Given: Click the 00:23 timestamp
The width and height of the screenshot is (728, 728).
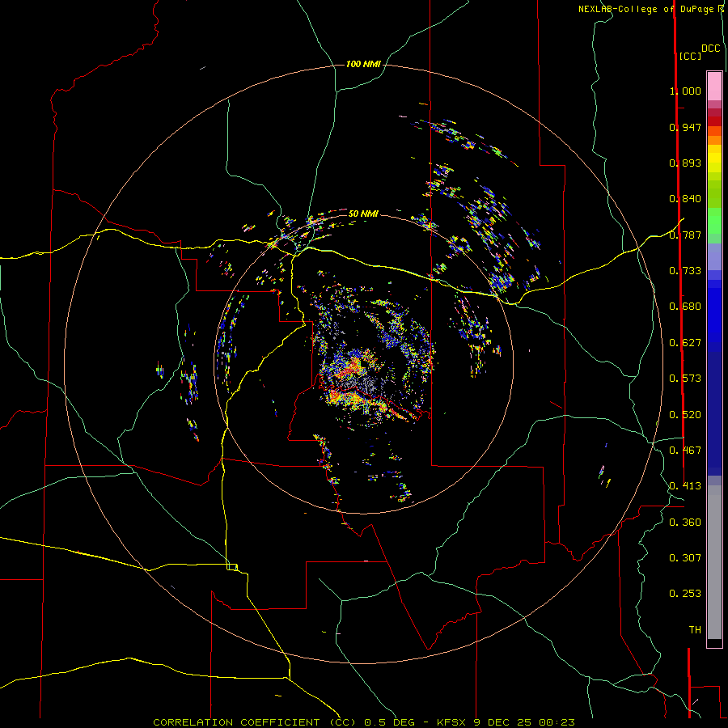Looking at the screenshot, I should [x=557, y=722].
